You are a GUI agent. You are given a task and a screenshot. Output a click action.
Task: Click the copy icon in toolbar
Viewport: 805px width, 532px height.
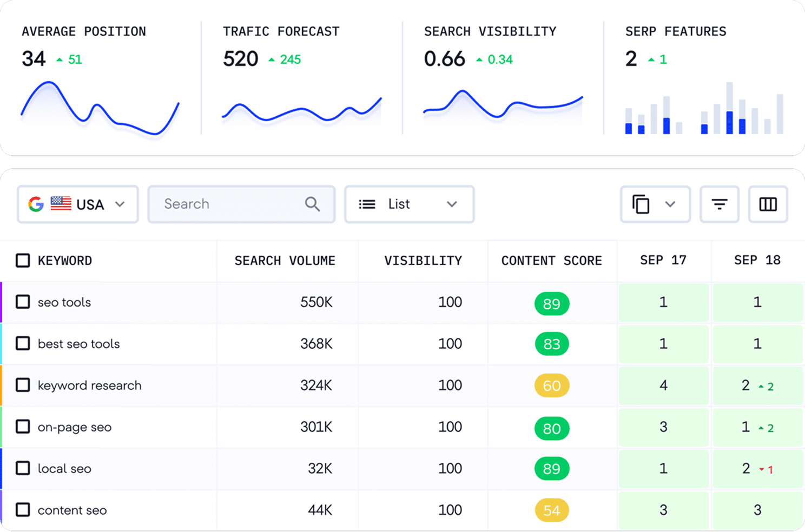641,204
